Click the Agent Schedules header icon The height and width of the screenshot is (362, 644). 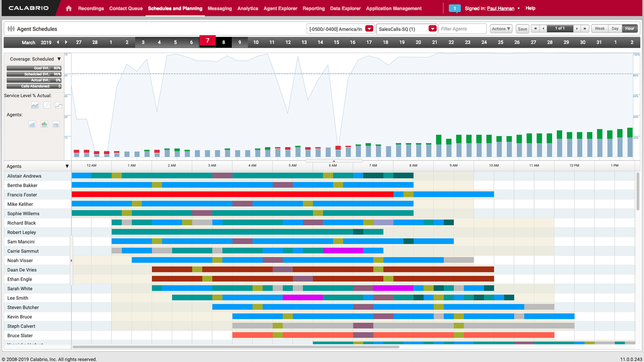pyautogui.click(x=11, y=29)
